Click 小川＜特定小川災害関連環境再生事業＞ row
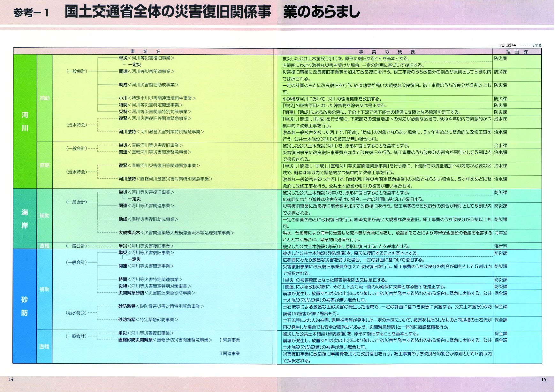 157,98
